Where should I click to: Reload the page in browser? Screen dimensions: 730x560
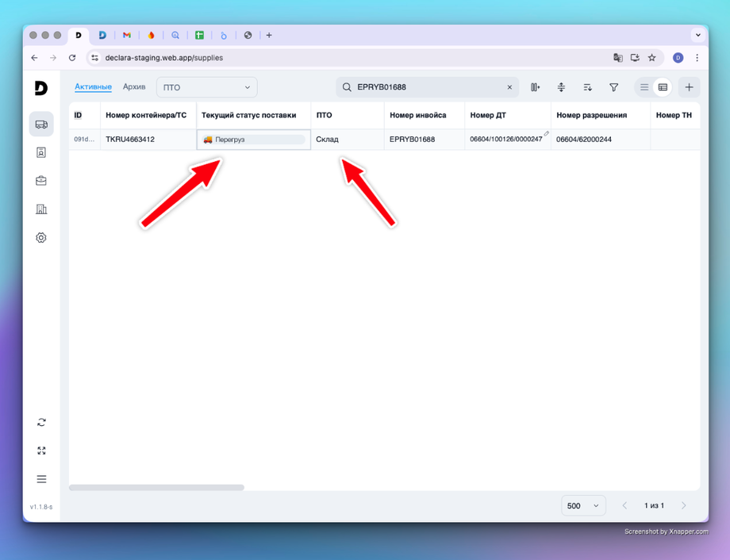[72, 58]
